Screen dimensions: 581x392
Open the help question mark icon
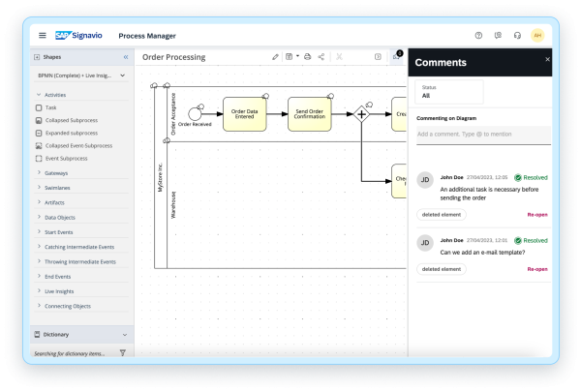[x=478, y=36]
